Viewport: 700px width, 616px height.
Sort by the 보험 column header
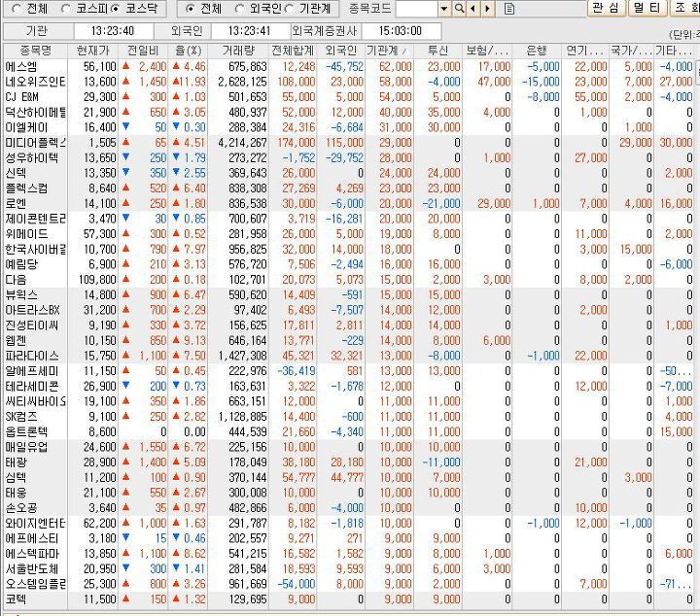[487, 51]
